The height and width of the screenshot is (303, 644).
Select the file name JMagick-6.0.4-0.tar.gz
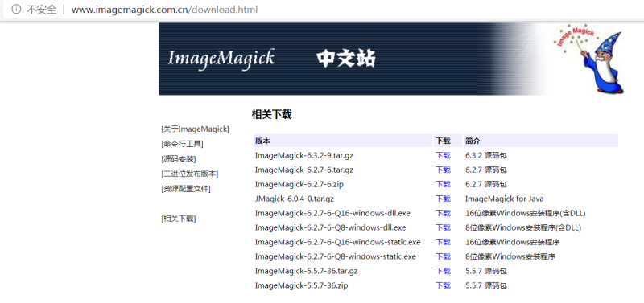(294, 199)
